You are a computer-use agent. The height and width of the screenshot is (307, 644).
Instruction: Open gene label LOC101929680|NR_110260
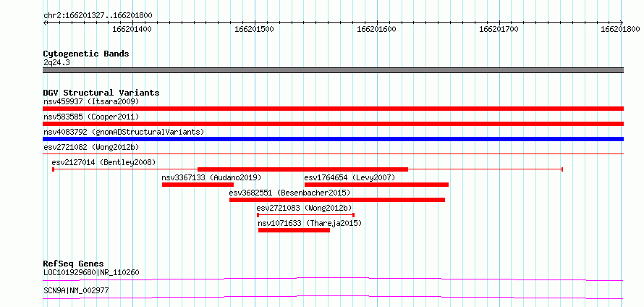[x=91, y=272]
